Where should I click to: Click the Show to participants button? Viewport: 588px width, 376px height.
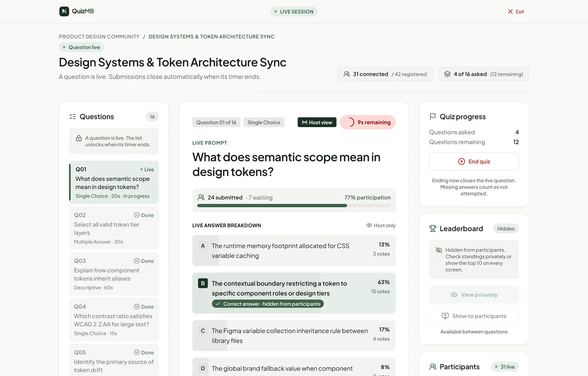474,316
